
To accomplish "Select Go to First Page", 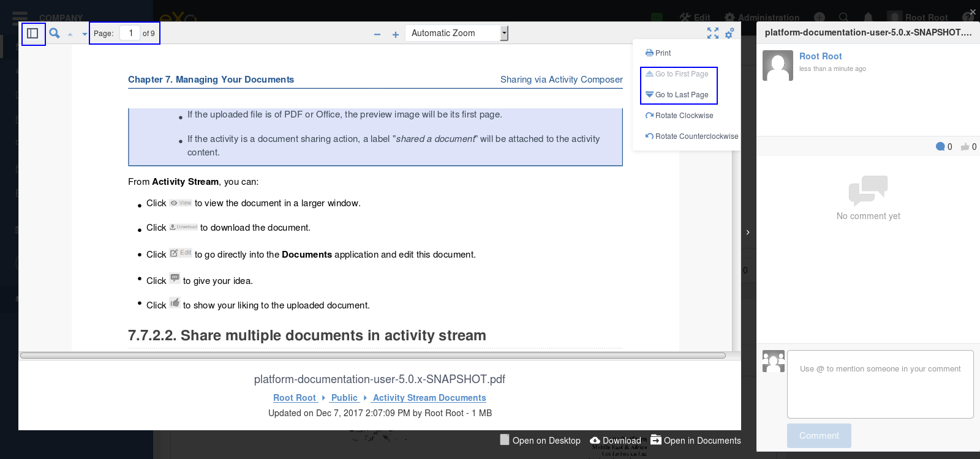I will pyautogui.click(x=677, y=74).
